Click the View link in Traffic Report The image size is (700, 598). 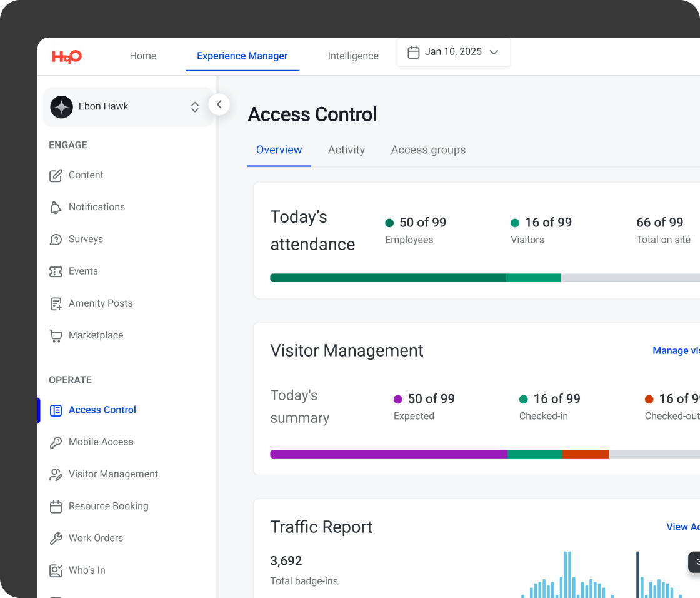(682, 527)
